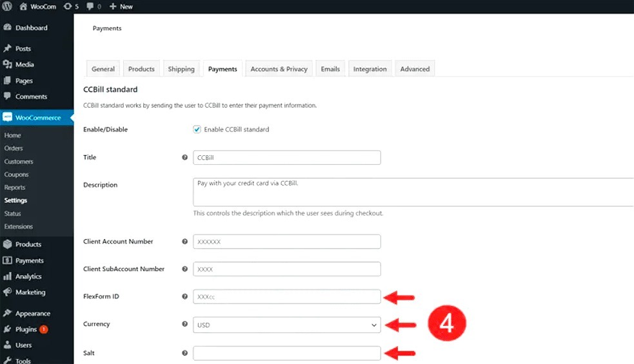Open Posts via its pin icon
Screen dimensions: 634x364
(7, 48)
